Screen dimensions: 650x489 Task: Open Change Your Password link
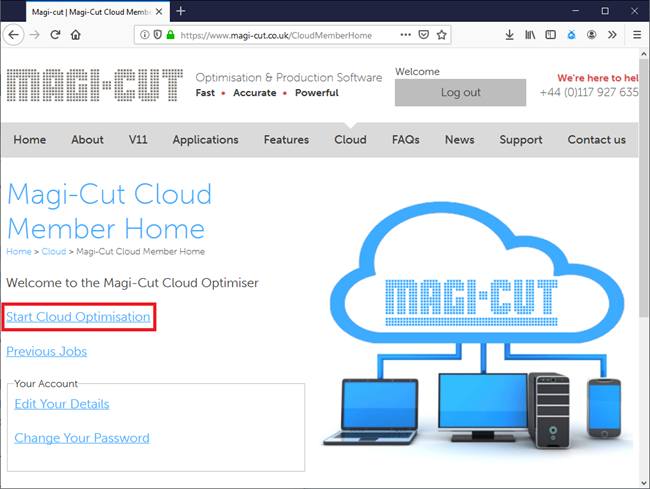[82, 438]
